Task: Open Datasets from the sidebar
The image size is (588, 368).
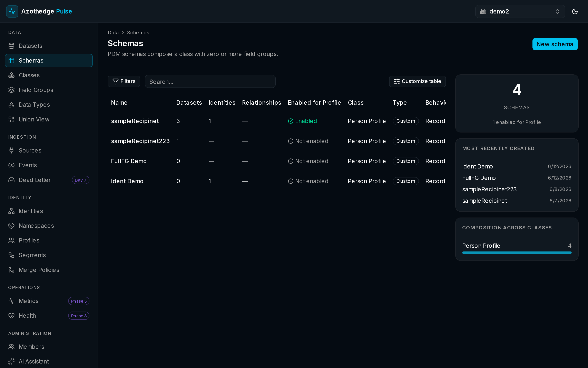Action: click(49, 46)
